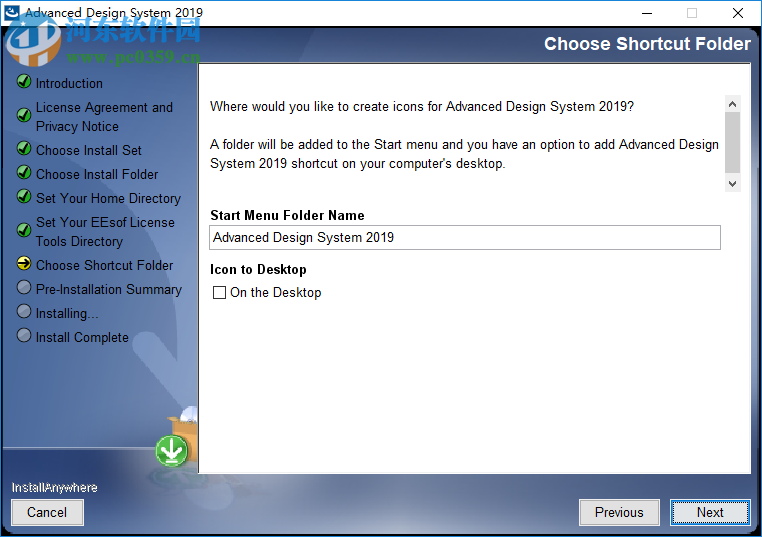Minimize the installer window
This screenshot has height=537, width=762.
(x=647, y=13)
